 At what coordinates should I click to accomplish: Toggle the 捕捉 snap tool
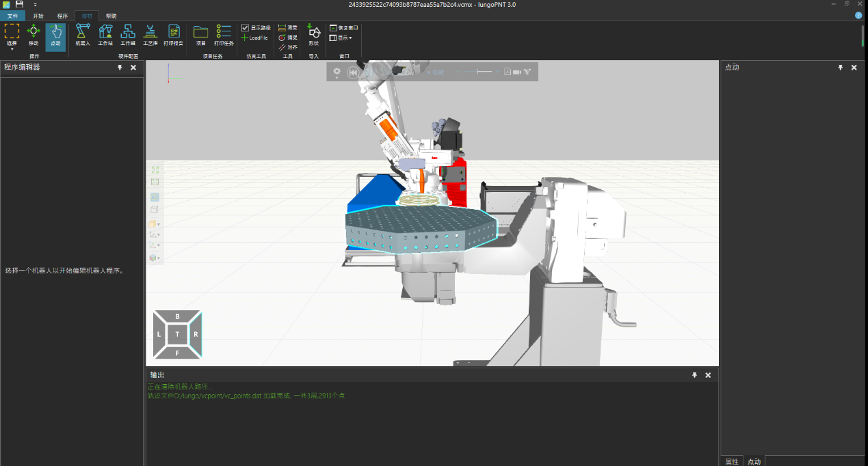tap(287, 38)
